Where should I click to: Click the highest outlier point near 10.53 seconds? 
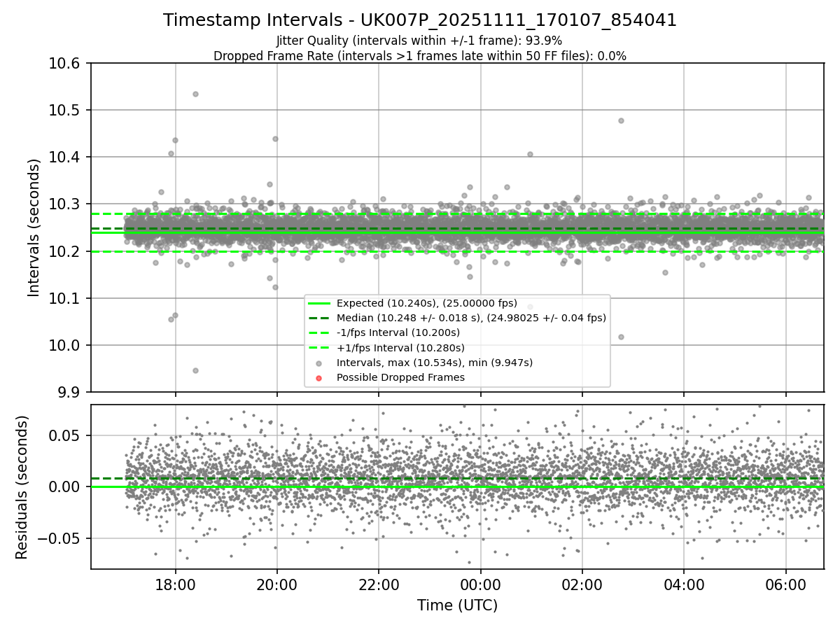(x=195, y=94)
